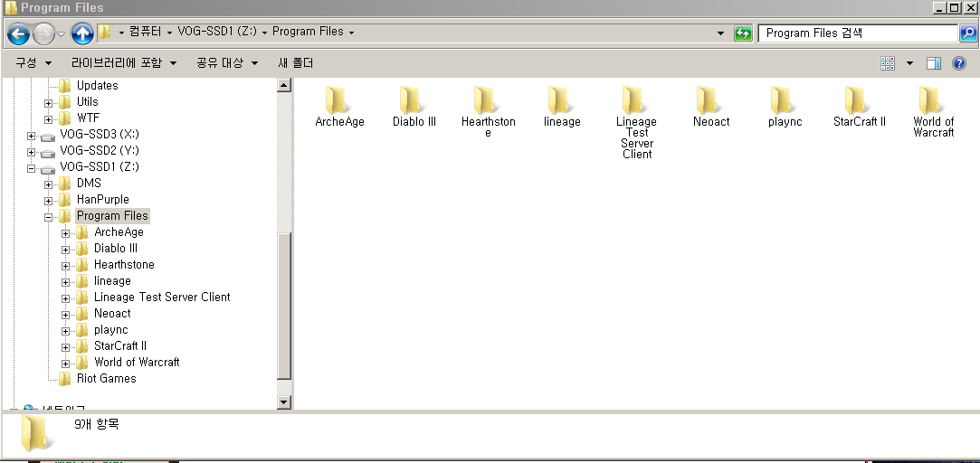Select the StarCraft II folder icon in file pane
This screenshot has height=463, width=980.
click(860, 100)
